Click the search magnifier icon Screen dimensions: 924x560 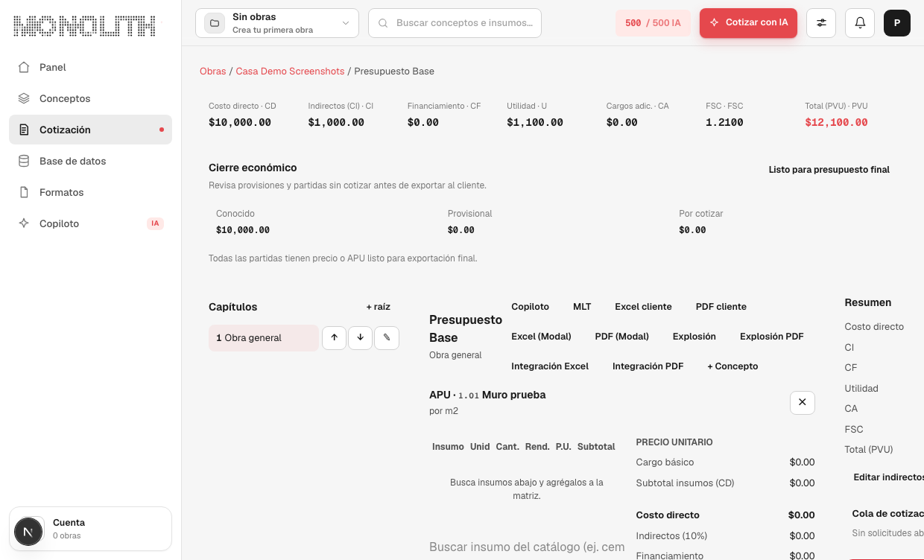383,23
